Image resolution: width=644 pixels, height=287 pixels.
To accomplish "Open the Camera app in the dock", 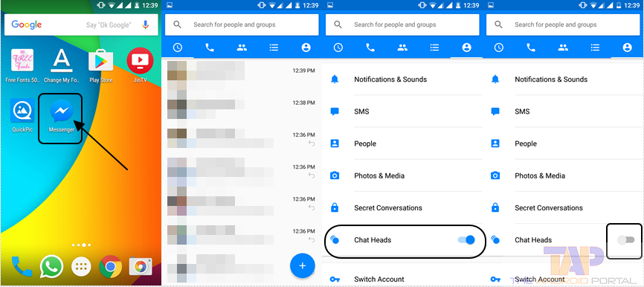I will coord(141,267).
